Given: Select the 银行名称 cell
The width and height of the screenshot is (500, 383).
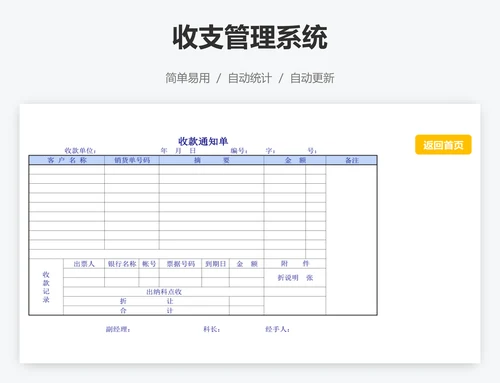Looking at the screenshot, I should click(x=122, y=264).
